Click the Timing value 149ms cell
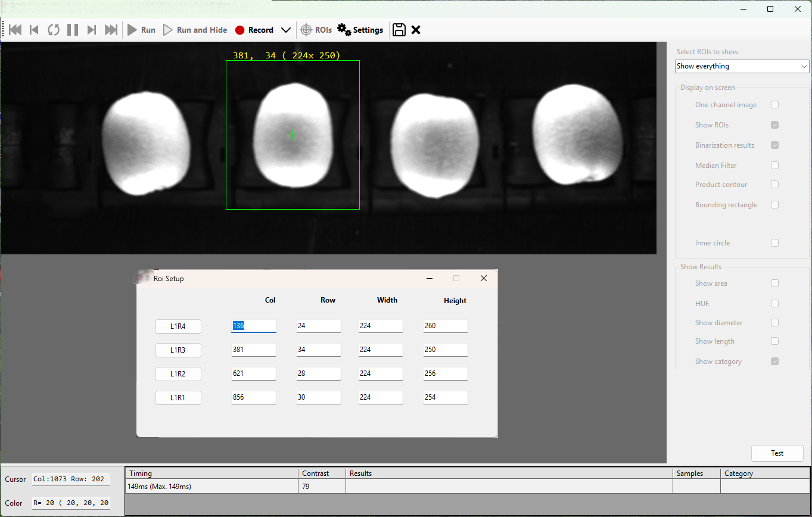 coord(211,487)
